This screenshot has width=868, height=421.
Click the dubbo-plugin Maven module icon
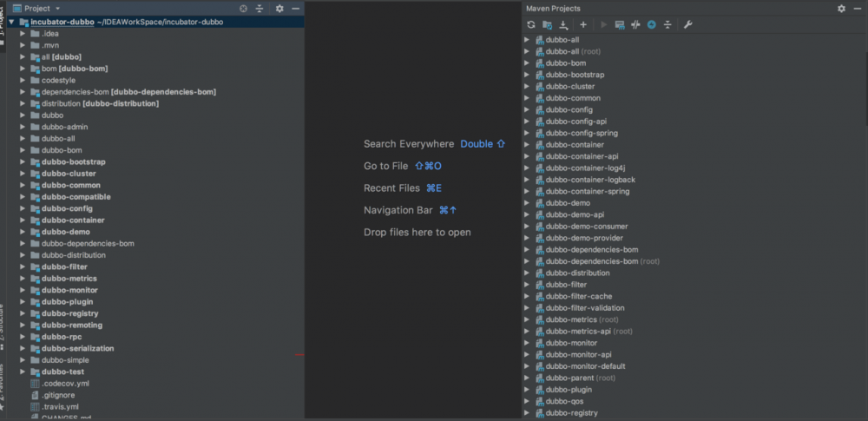[x=540, y=390]
